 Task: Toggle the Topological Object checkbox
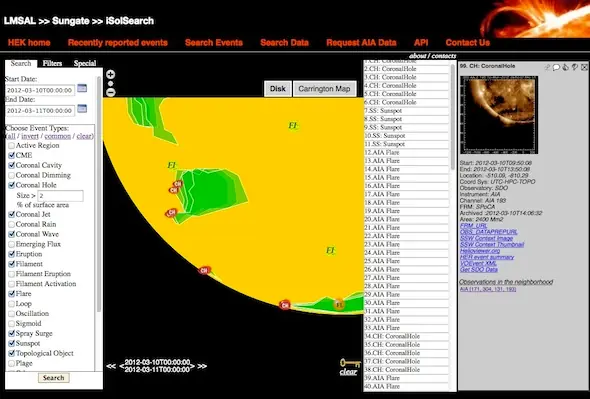coord(12,353)
